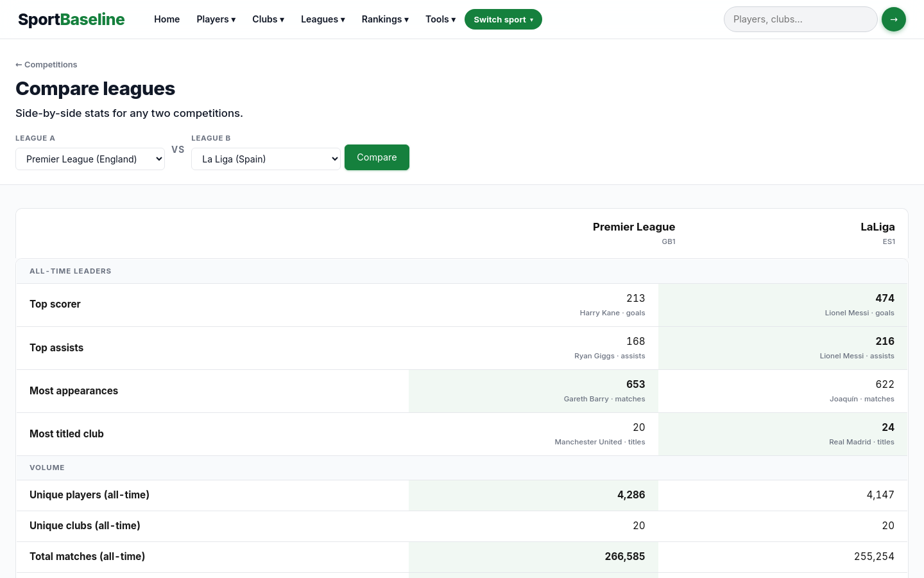The image size is (924, 578).
Task: Open the Switch sport dropdown
Action: click(x=503, y=19)
